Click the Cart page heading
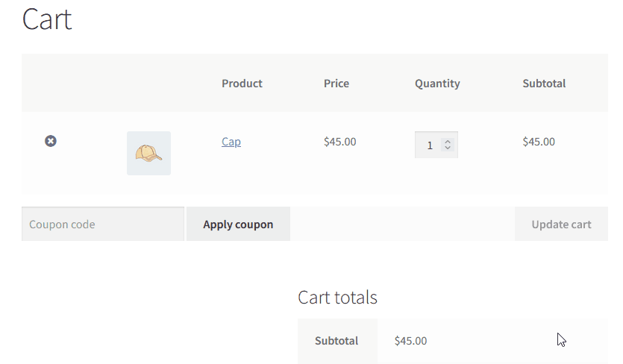The image size is (623, 364). [47, 19]
